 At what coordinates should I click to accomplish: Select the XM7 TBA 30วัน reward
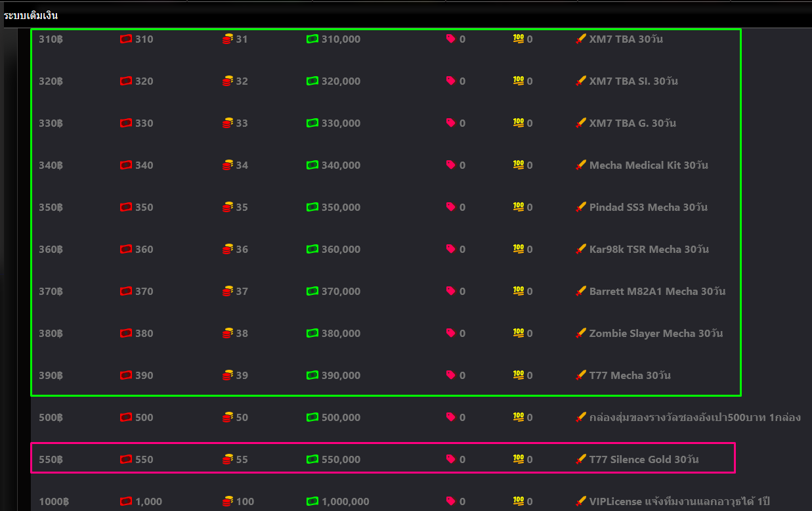626,39
